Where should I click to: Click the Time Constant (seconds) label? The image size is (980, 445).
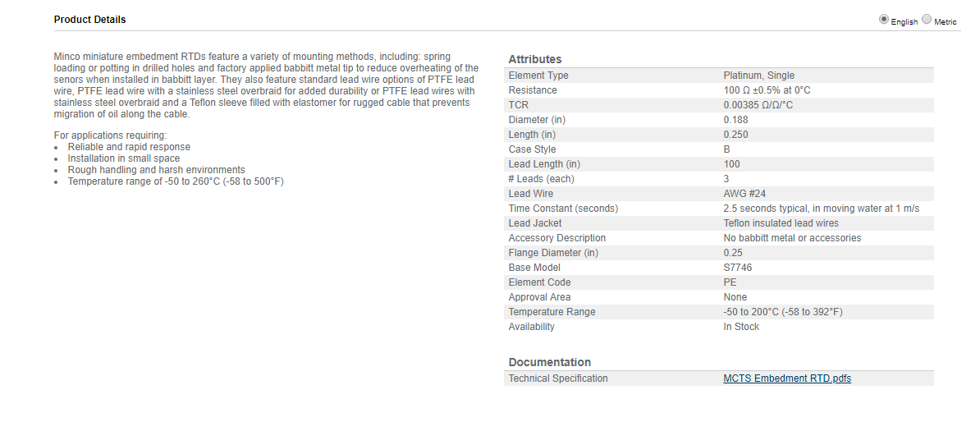[x=562, y=208]
